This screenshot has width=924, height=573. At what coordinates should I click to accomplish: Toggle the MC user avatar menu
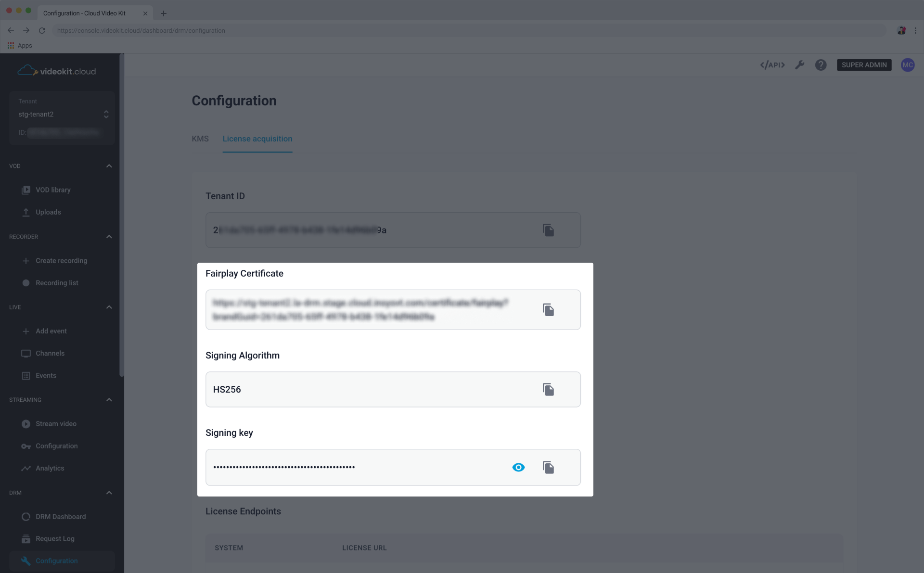tap(908, 64)
